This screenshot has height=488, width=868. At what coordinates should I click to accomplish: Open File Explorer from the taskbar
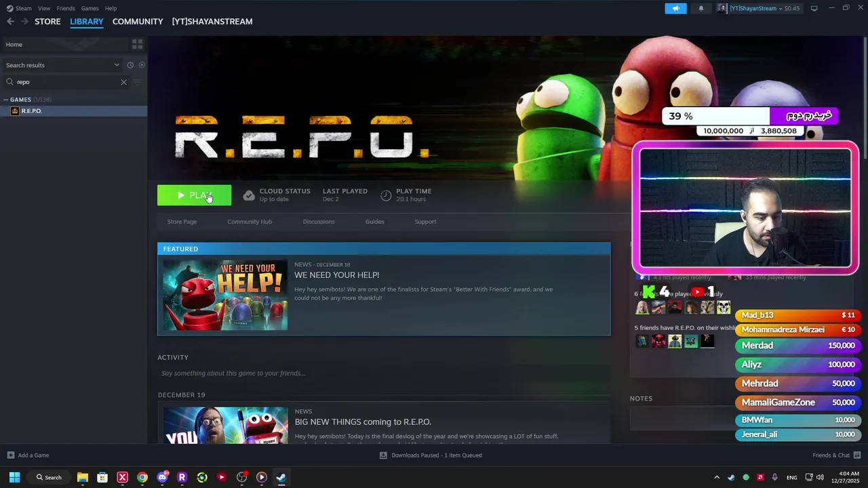pyautogui.click(x=83, y=477)
